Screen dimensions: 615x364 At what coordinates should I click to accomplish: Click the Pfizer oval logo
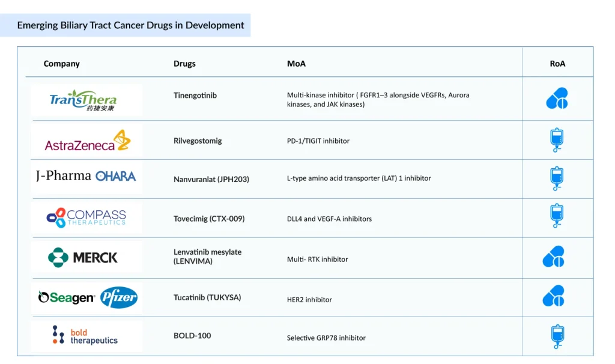pyautogui.click(x=119, y=297)
